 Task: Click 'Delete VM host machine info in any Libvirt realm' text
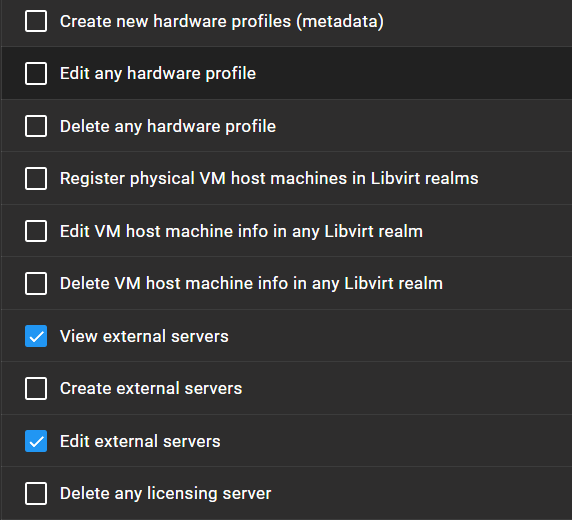[x=251, y=283]
